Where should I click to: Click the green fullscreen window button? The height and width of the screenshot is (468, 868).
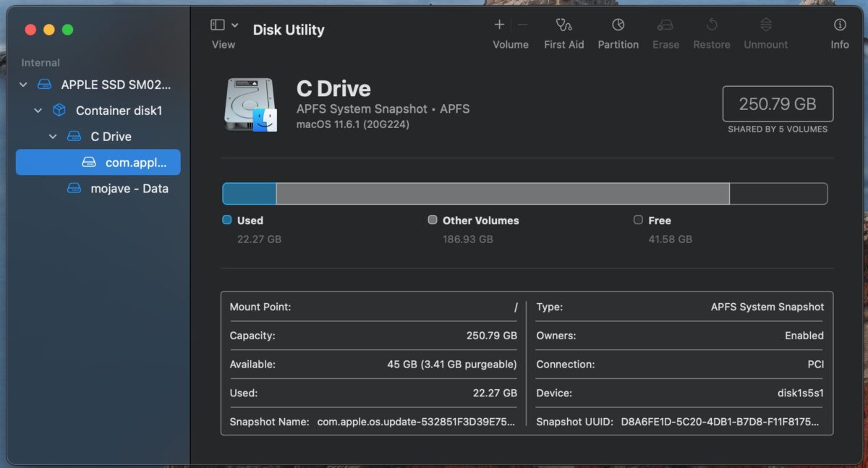pyautogui.click(x=68, y=30)
